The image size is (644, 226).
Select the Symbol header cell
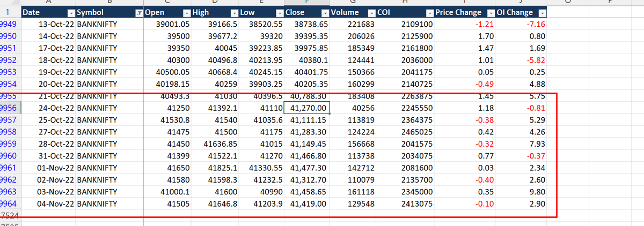[110, 13]
